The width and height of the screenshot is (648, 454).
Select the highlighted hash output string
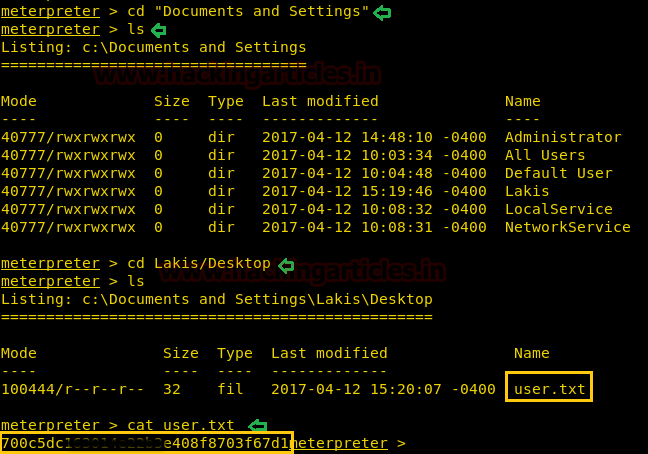(x=146, y=443)
